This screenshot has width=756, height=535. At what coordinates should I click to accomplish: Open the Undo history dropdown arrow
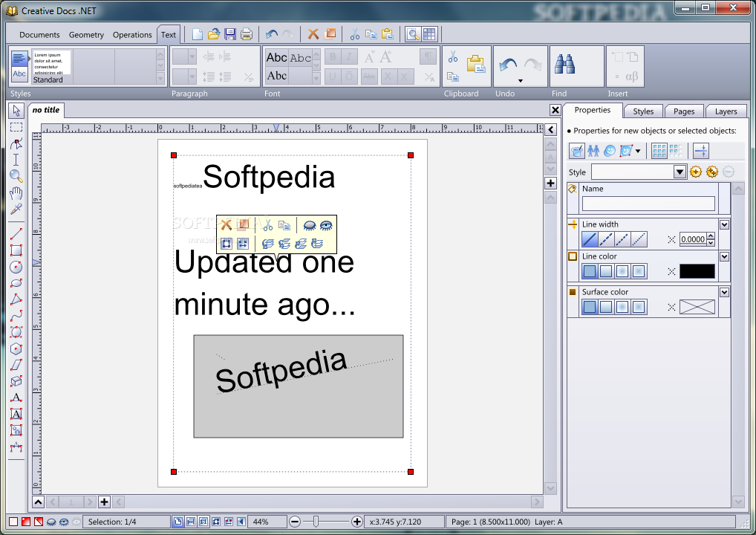pos(521,81)
